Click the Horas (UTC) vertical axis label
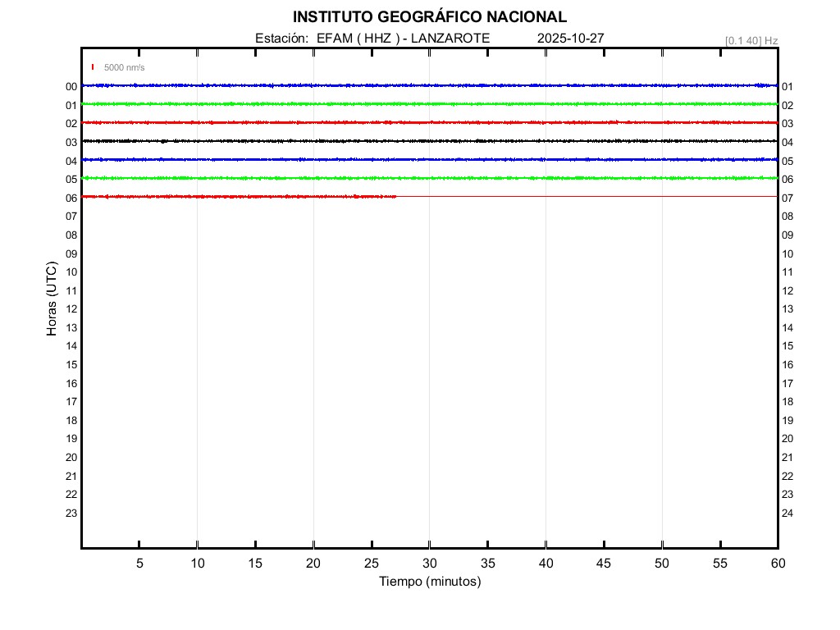This screenshot has width=840, height=630. (52, 299)
